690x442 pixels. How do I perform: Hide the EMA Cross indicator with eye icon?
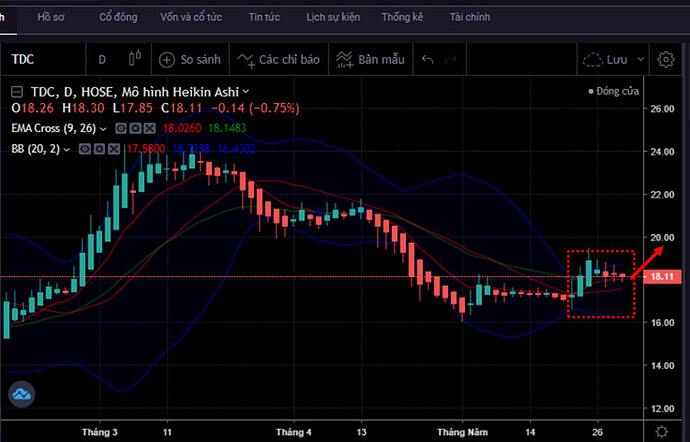click(x=121, y=128)
